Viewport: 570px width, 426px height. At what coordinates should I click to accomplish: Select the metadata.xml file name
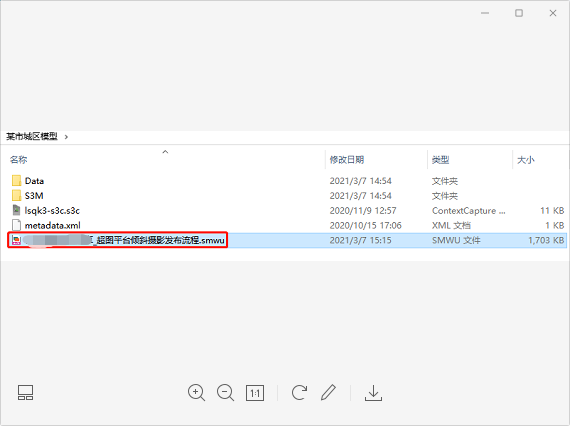[x=52, y=225]
